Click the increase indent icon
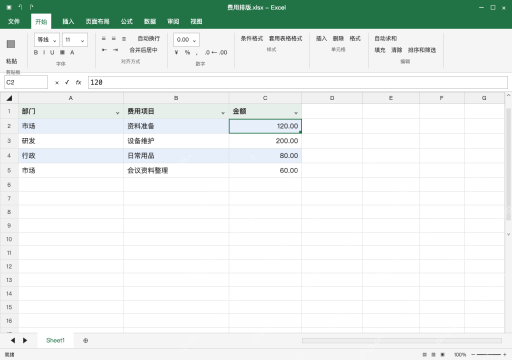Viewport: 512px width, 360px height. pos(115,50)
